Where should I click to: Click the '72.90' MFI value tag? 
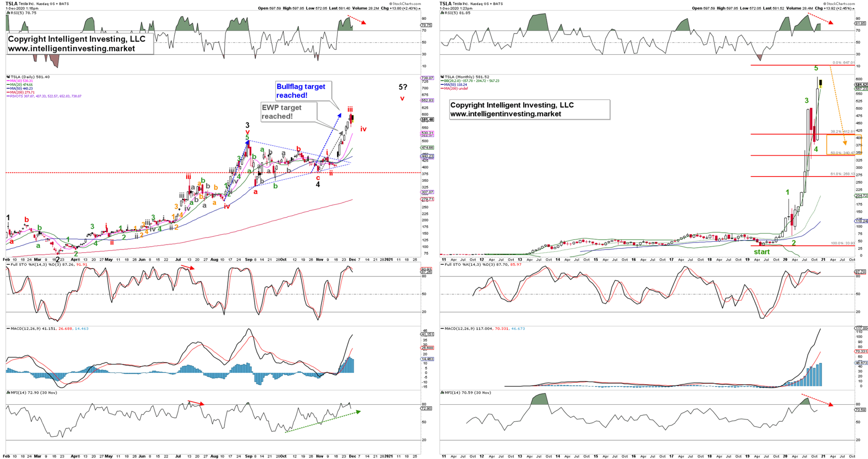[x=426, y=408]
